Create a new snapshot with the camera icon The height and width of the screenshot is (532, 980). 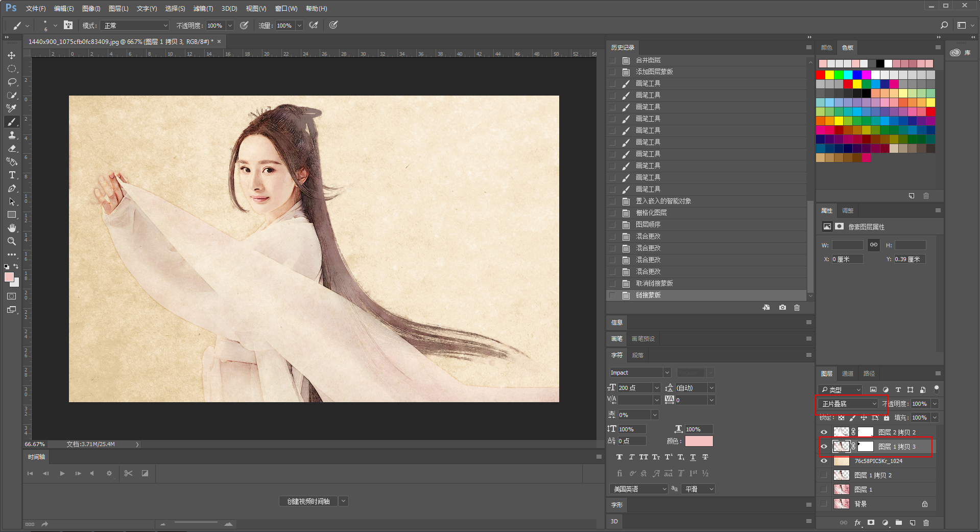[782, 308]
